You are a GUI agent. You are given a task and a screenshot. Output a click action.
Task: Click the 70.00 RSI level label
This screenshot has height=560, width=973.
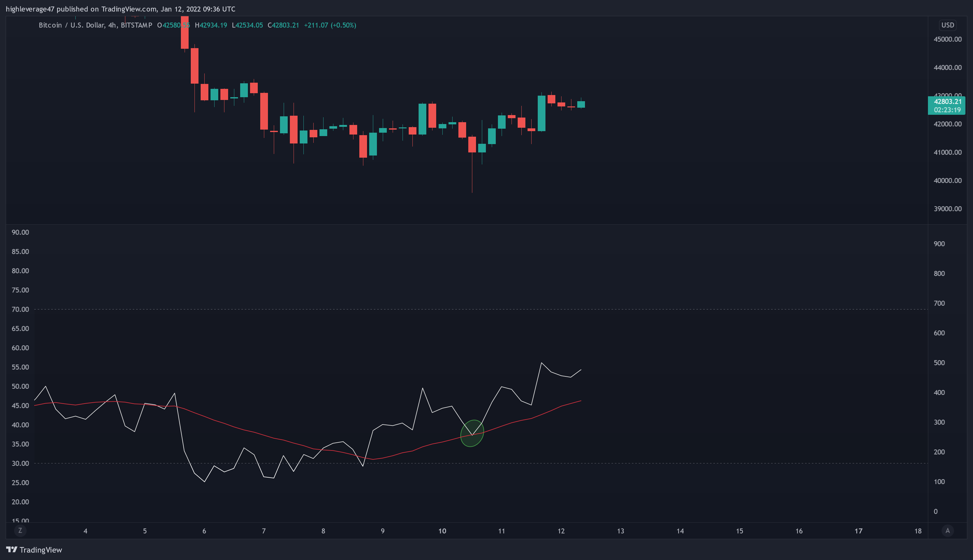click(x=20, y=309)
